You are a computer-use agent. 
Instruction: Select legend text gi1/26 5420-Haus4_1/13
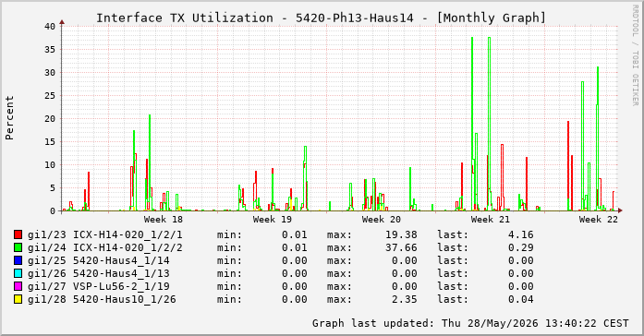tap(99, 273)
